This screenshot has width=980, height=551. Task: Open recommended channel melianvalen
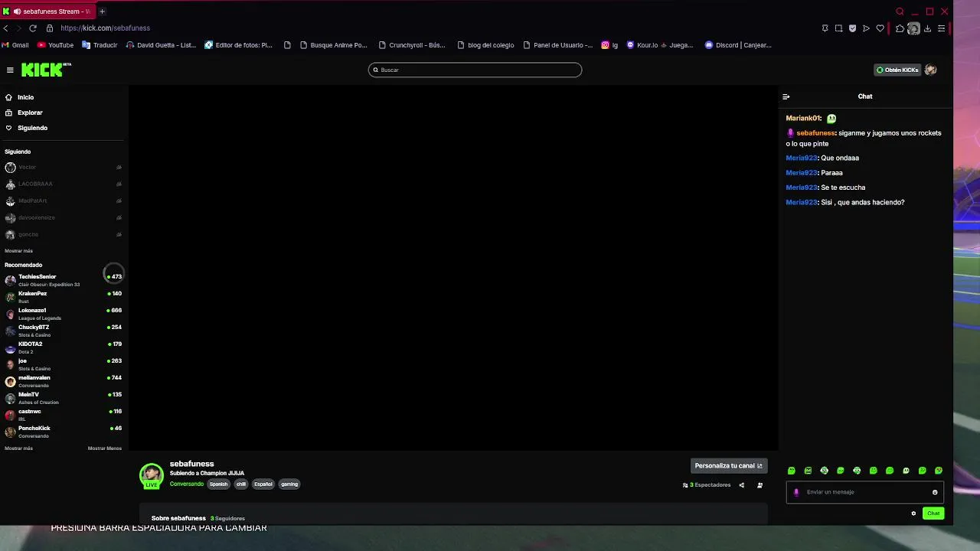63,381
